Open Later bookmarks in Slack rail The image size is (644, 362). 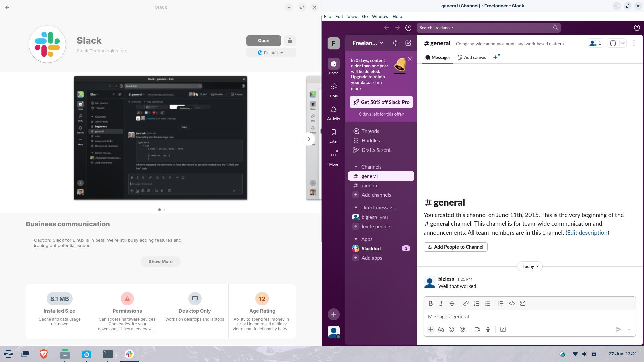333,135
